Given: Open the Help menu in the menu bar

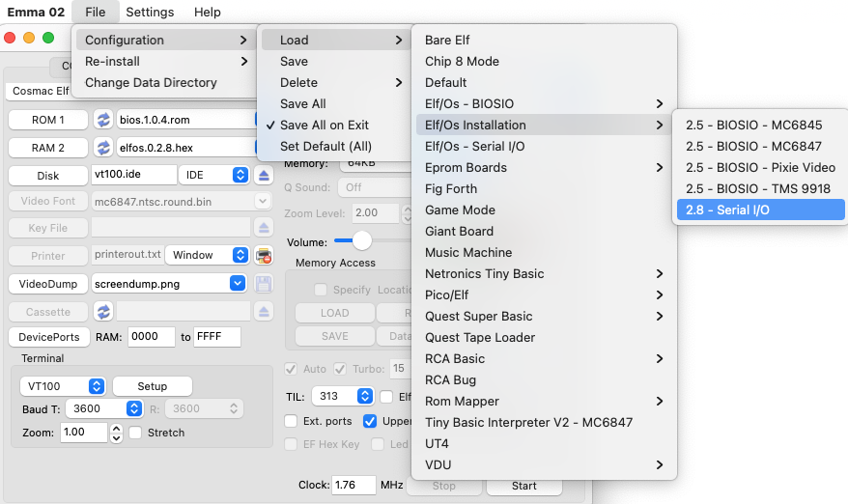Looking at the screenshot, I should click(207, 12).
